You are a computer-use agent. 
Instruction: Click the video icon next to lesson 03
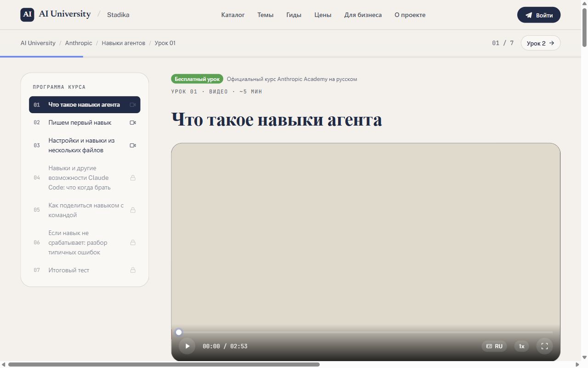point(133,145)
